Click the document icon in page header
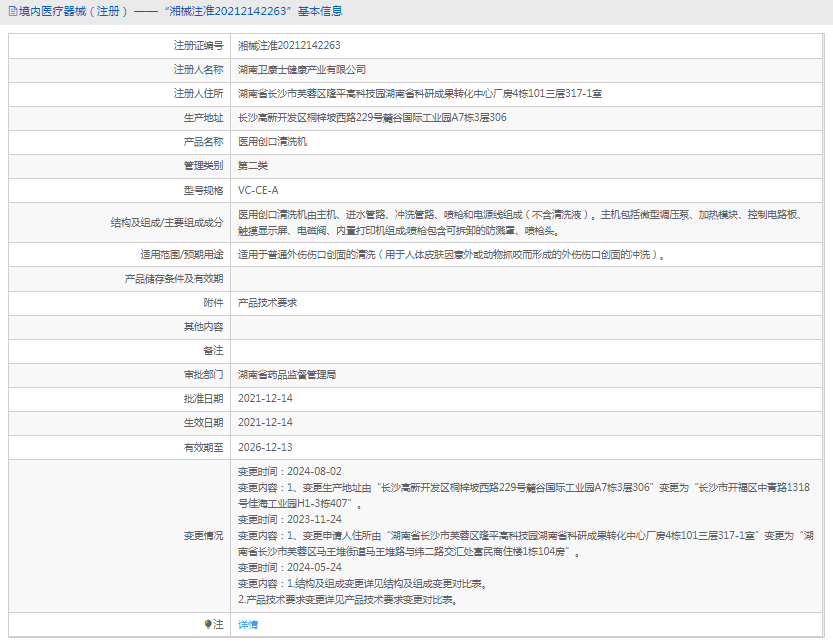 tap(13, 11)
